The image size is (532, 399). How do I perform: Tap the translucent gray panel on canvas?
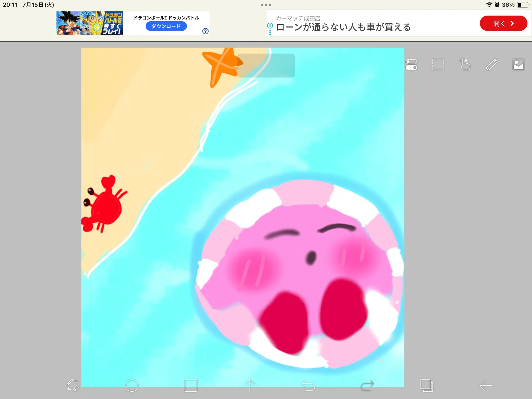(x=266, y=65)
